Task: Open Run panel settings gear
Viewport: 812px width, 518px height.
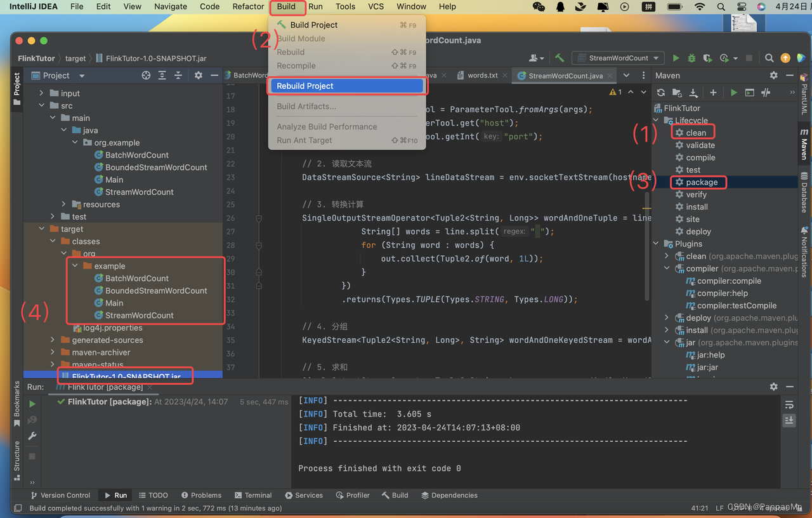Action: [773, 387]
